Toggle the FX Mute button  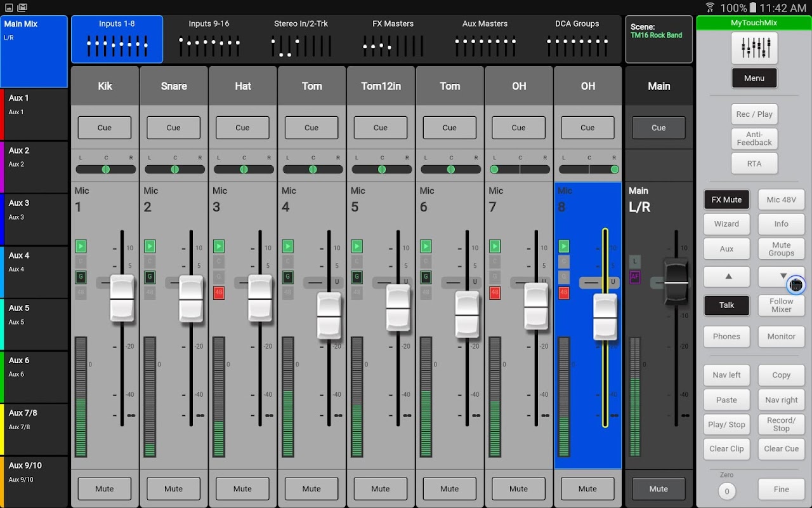(726, 199)
